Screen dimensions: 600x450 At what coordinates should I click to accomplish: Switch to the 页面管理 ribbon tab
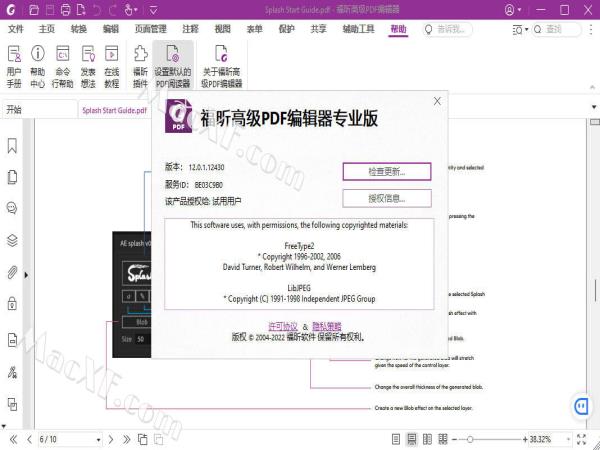150,29
